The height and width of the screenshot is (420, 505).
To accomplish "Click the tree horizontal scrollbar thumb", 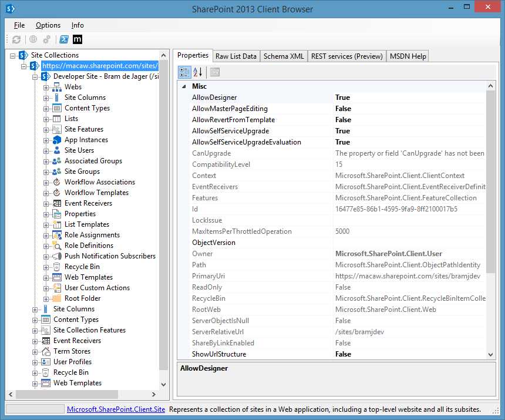I will 67,394.
